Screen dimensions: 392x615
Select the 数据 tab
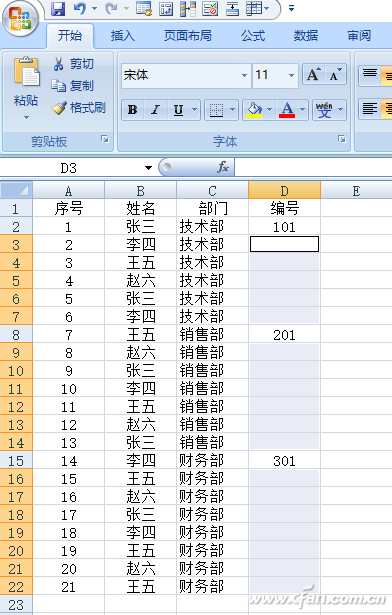[x=306, y=36]
